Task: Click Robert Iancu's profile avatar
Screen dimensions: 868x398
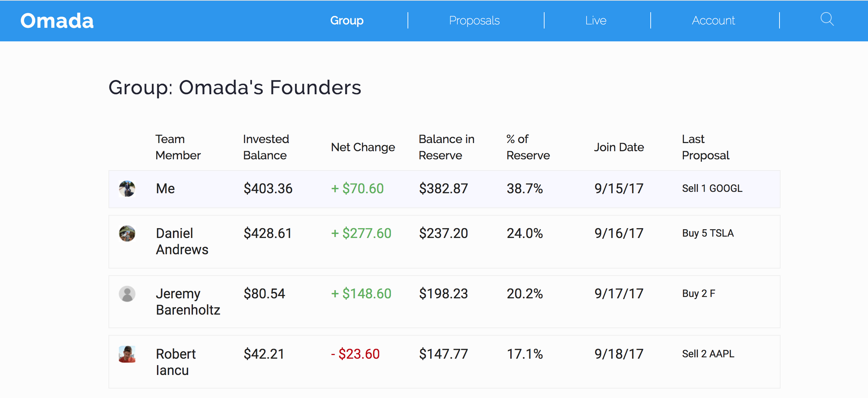Action: point(127,354)
